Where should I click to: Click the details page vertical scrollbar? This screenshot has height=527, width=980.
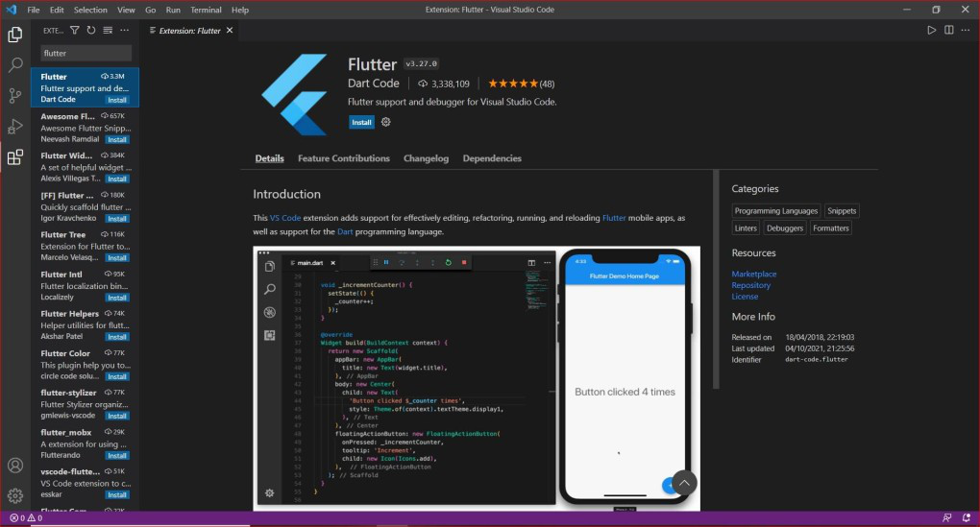coord(716,279)
